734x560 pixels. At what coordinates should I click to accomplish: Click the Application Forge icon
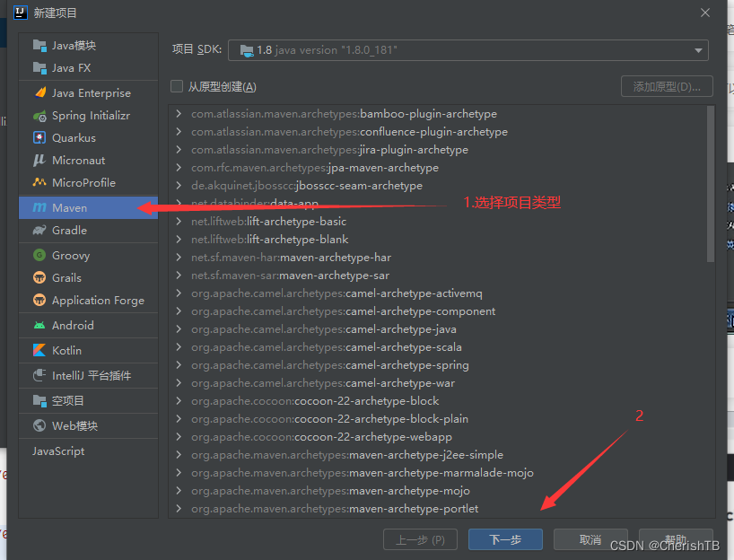39,300
